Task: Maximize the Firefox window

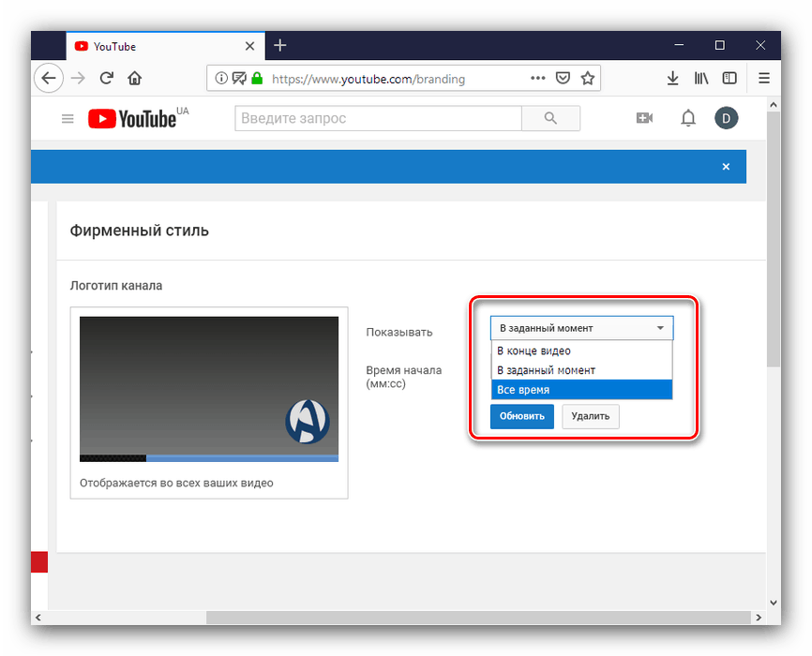Action: (720, 46)
